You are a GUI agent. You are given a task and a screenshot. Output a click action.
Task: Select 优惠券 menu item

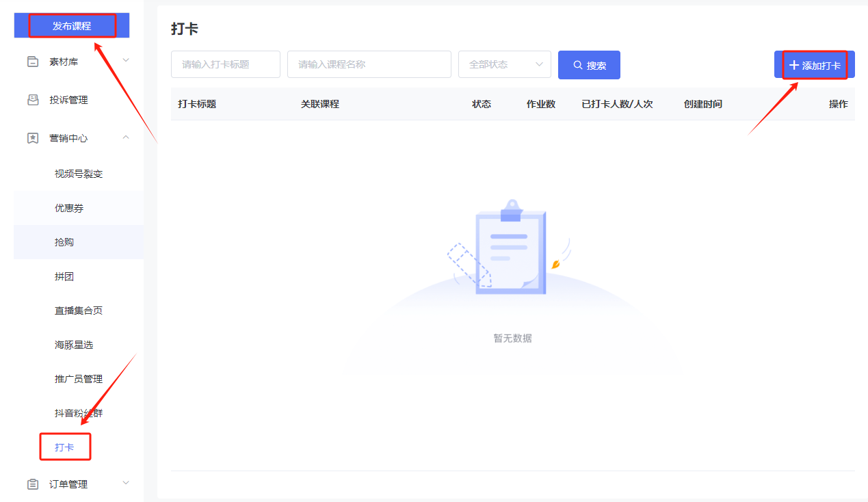[69, 208]
